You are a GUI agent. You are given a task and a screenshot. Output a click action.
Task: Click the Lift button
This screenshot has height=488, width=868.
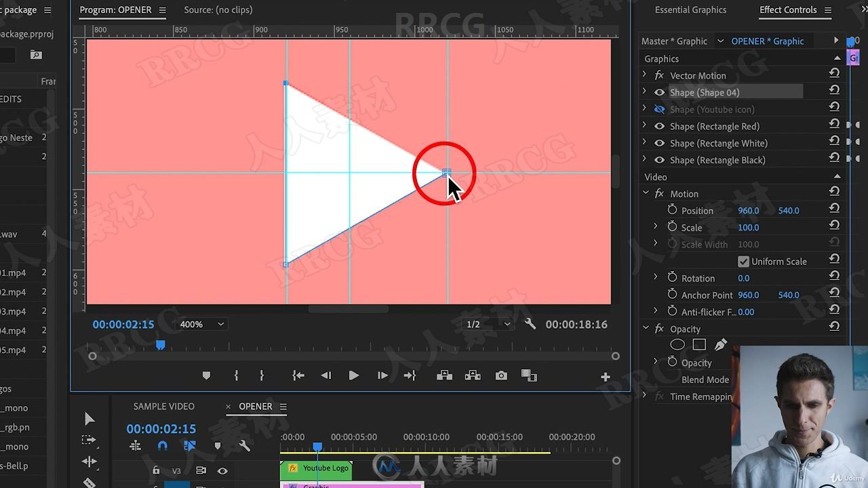coord(445,375)
